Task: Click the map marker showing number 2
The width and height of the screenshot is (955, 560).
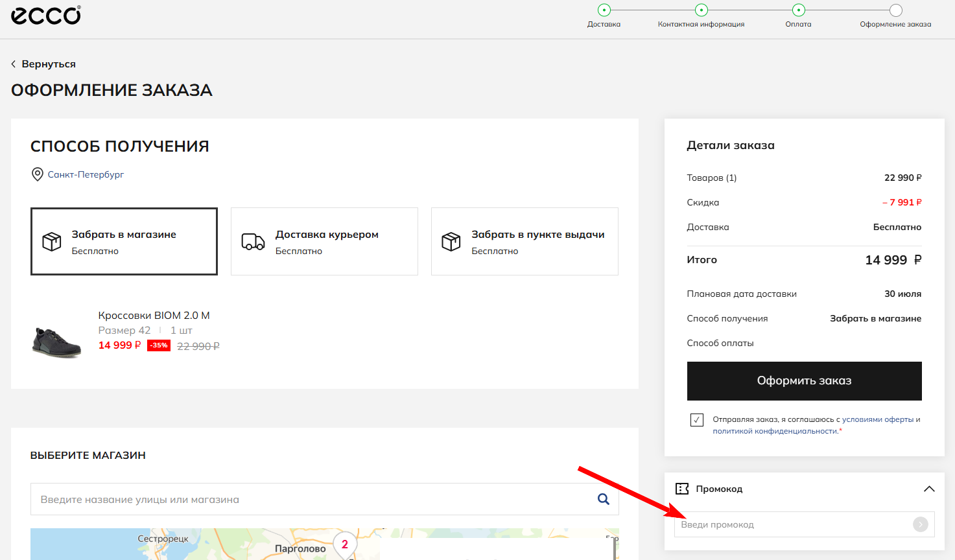Action: coord(344,545)
